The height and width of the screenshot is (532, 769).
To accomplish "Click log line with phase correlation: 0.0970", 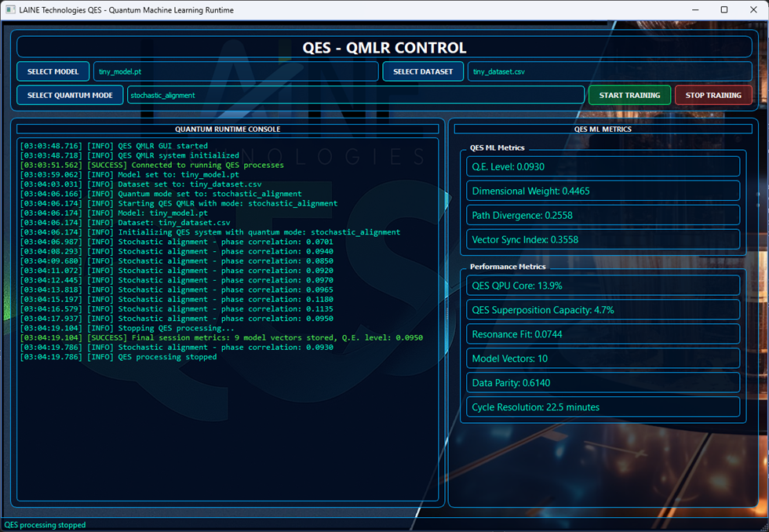I will pos(177,280).
